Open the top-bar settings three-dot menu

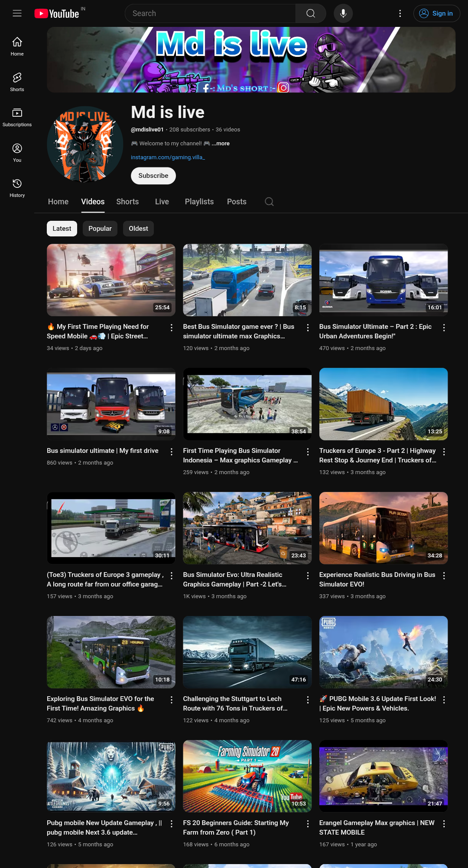400,13
